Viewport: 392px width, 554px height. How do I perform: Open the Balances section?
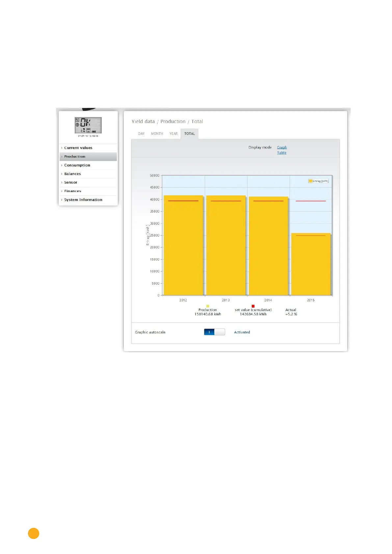coord(72,174)
